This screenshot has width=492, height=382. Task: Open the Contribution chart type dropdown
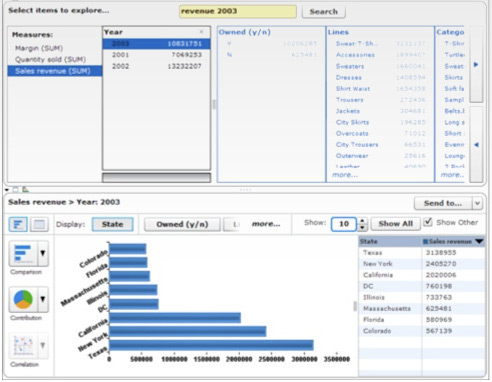pos(43,299)
